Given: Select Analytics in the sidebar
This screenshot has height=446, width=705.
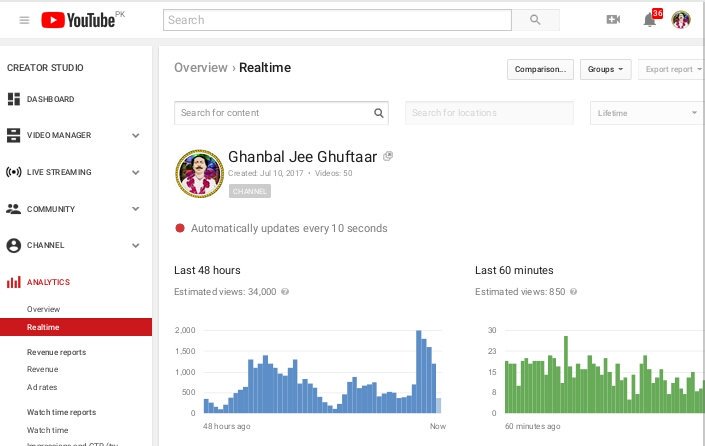Looking at the screenshot, I should tap(48, 282).
